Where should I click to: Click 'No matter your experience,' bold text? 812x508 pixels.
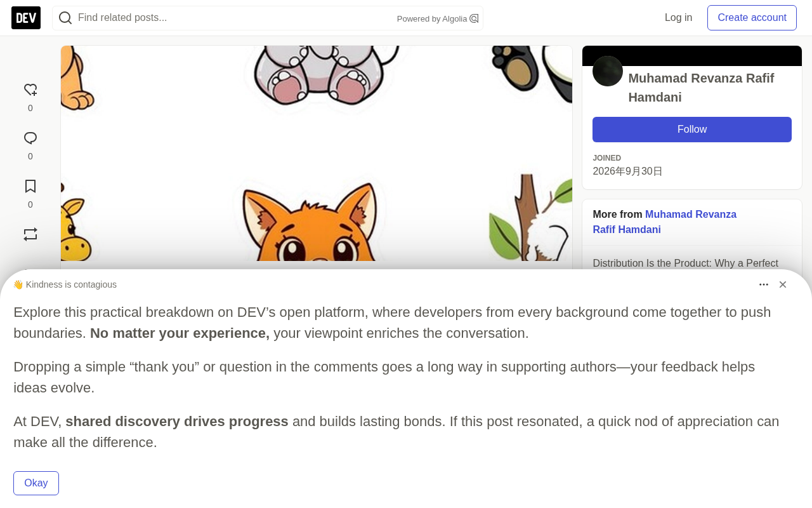[x=180, y=333]
